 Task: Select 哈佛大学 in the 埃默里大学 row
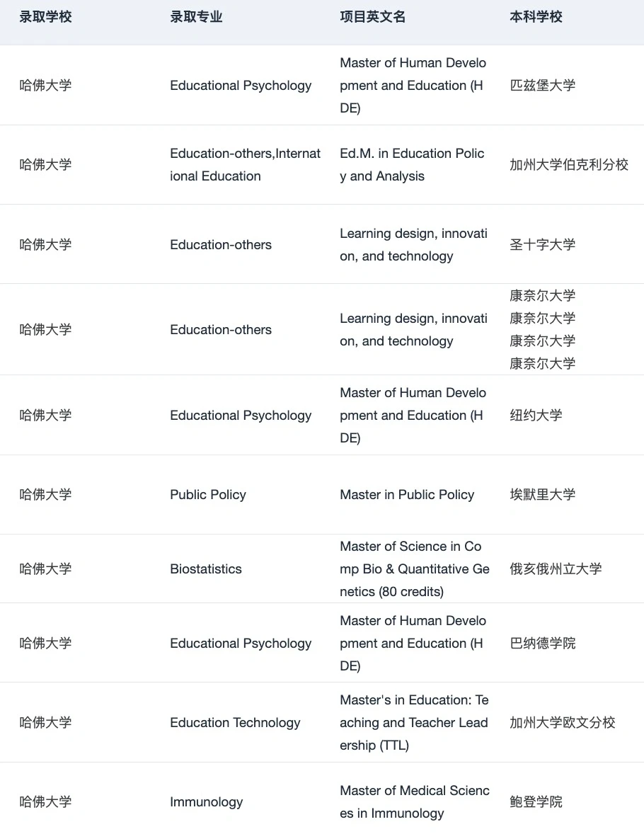[46, 495]
